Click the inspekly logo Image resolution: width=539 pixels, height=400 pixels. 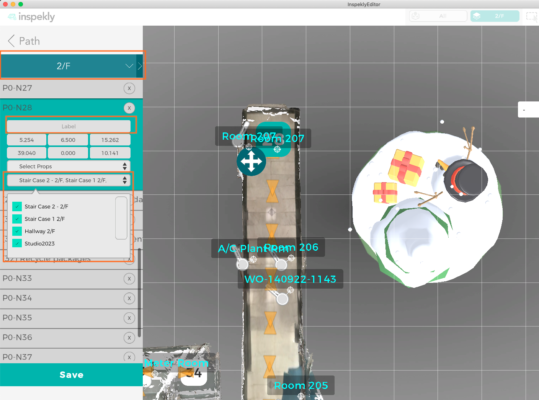tap(31, 16)
